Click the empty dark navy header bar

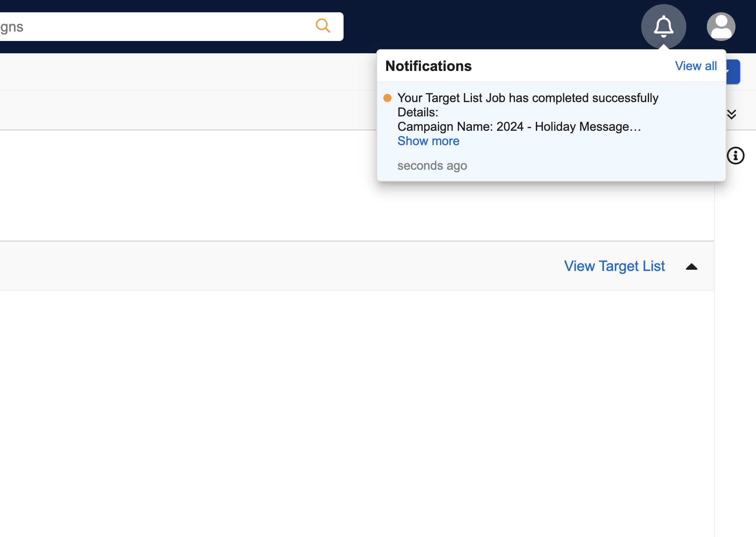pyautogui.click(x=492, y=25)
